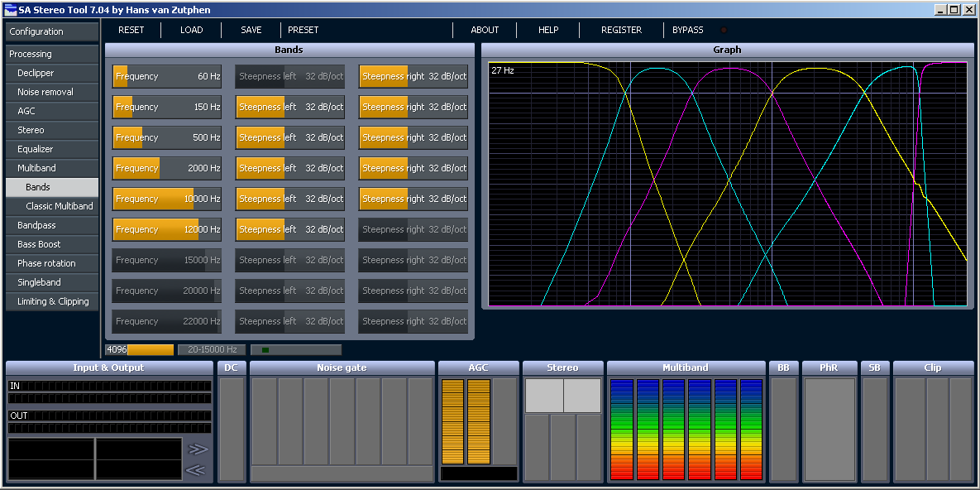Open the AGC page in sidebar

[x=52, y=111]
